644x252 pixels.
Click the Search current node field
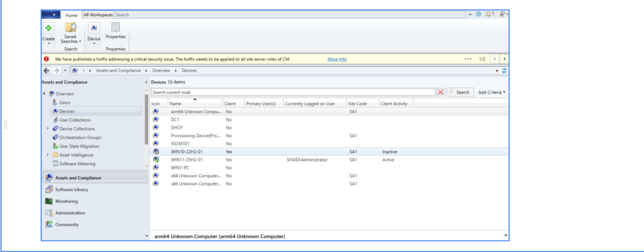coord(292,92)
